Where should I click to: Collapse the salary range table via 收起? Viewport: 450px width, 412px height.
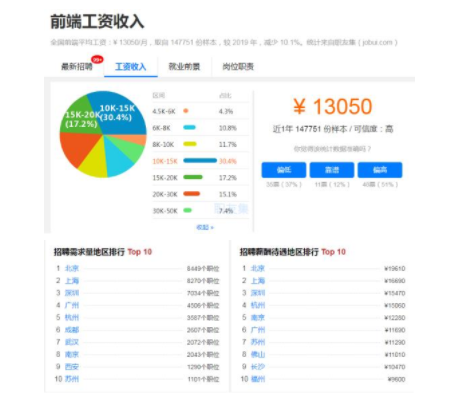coord(205,227)
